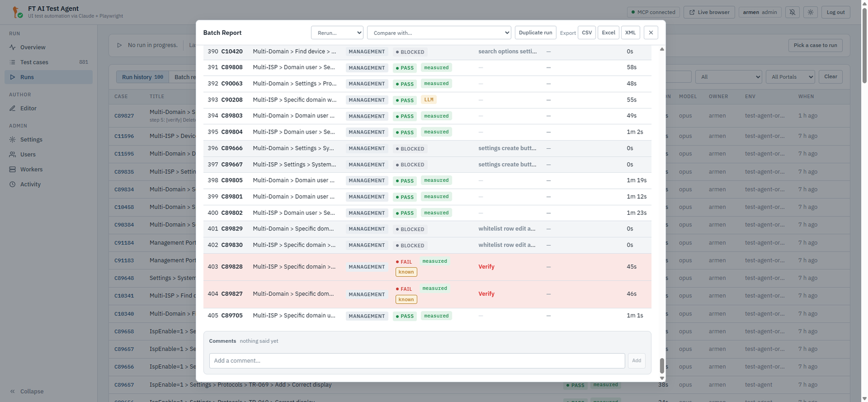Close the Batch Report dialog

click(x=651, y=33)
